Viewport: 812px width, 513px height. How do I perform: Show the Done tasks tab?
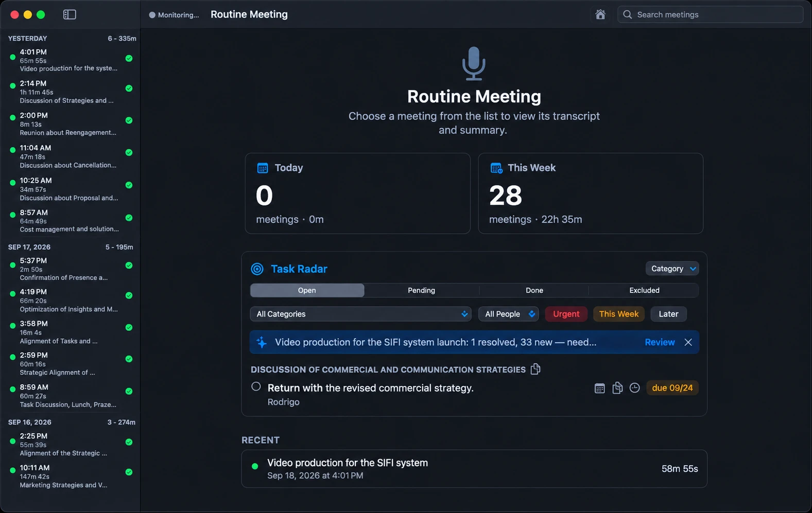(x=534, y=290)
